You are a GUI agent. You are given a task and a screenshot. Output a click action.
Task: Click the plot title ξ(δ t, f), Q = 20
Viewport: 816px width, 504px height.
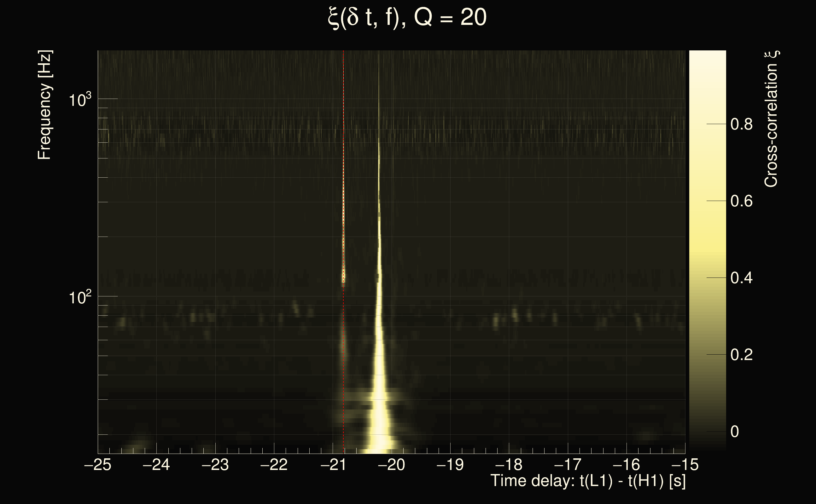point(407,17)
